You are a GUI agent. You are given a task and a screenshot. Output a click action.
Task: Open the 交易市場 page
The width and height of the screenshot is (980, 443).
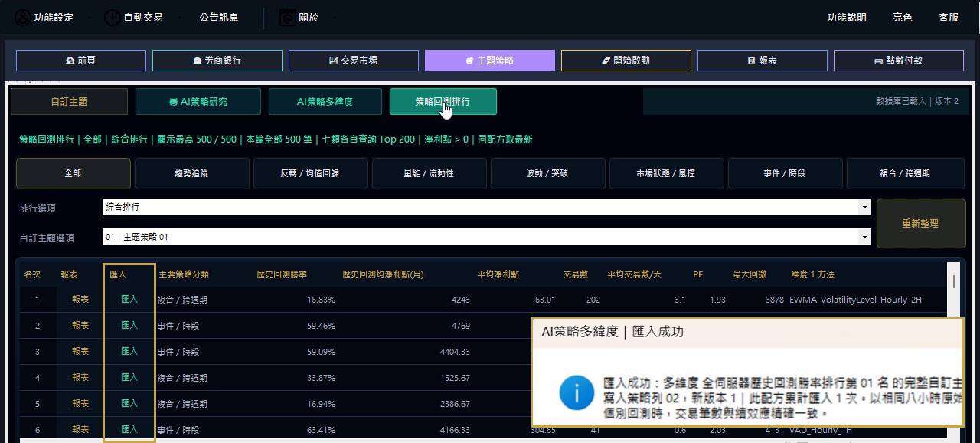[x=354, y=61]
